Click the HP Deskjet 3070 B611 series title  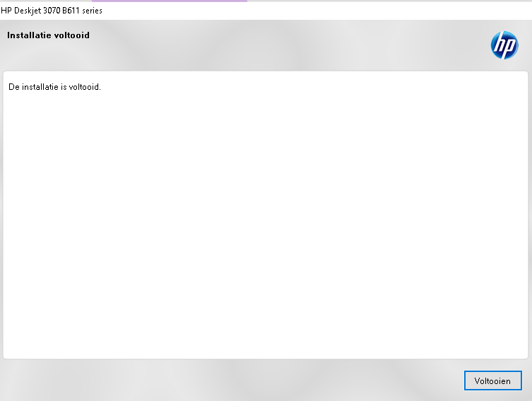[52, 11]
